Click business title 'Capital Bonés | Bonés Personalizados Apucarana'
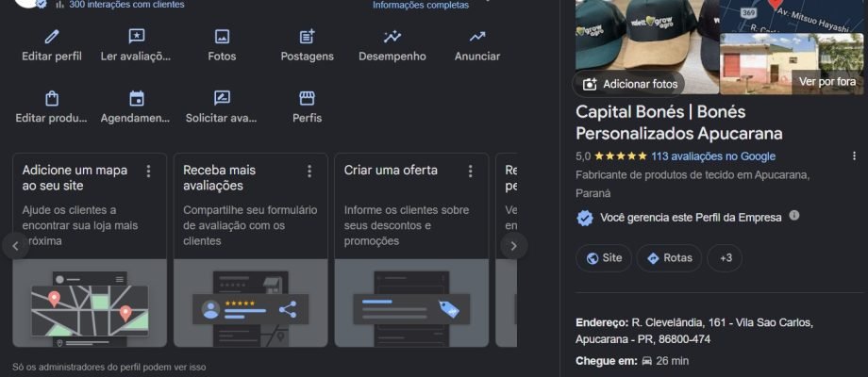 (x=679, y=123)
